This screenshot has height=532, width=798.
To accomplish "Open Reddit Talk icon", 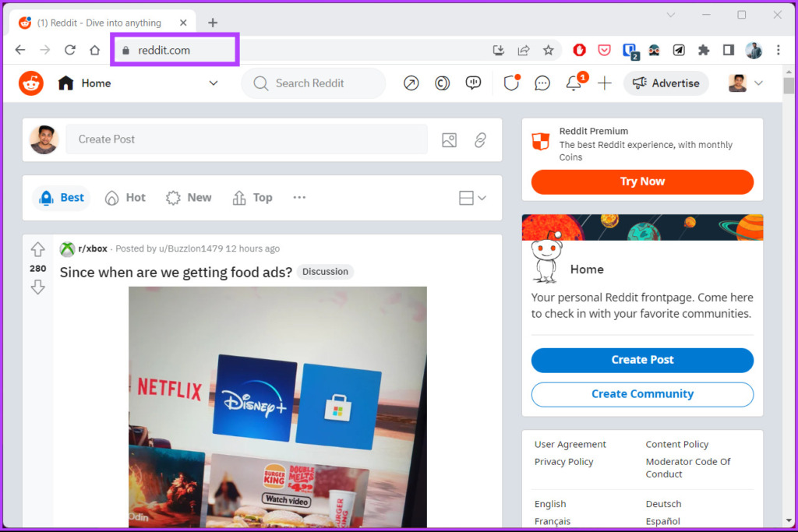I will 473,83.
